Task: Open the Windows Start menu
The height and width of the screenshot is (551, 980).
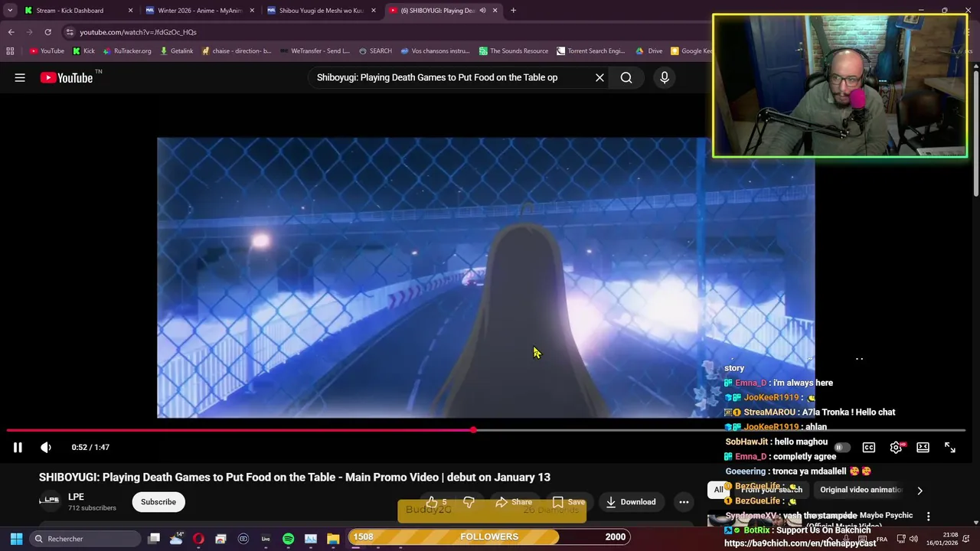Action: [16, 539]
